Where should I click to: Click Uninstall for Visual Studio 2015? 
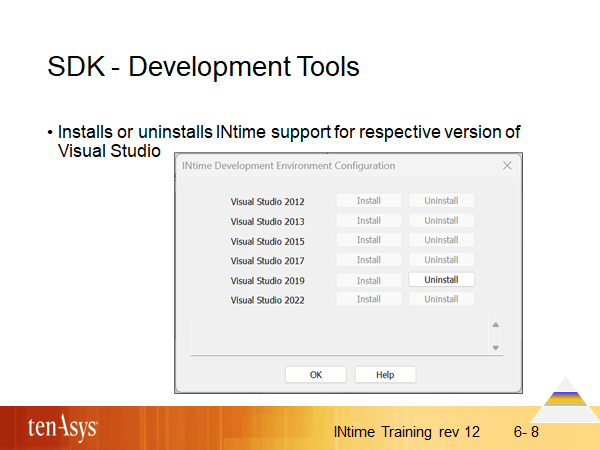[441, 240]
